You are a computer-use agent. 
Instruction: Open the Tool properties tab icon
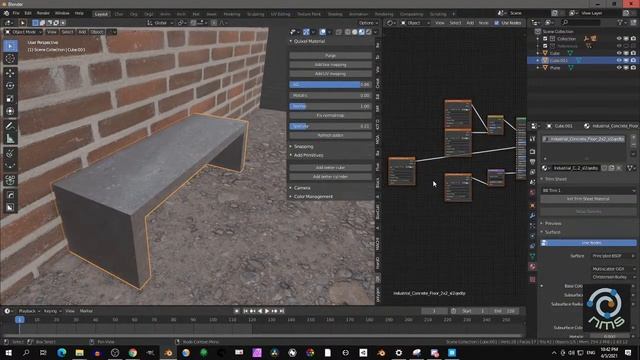(x=532, y=139)
